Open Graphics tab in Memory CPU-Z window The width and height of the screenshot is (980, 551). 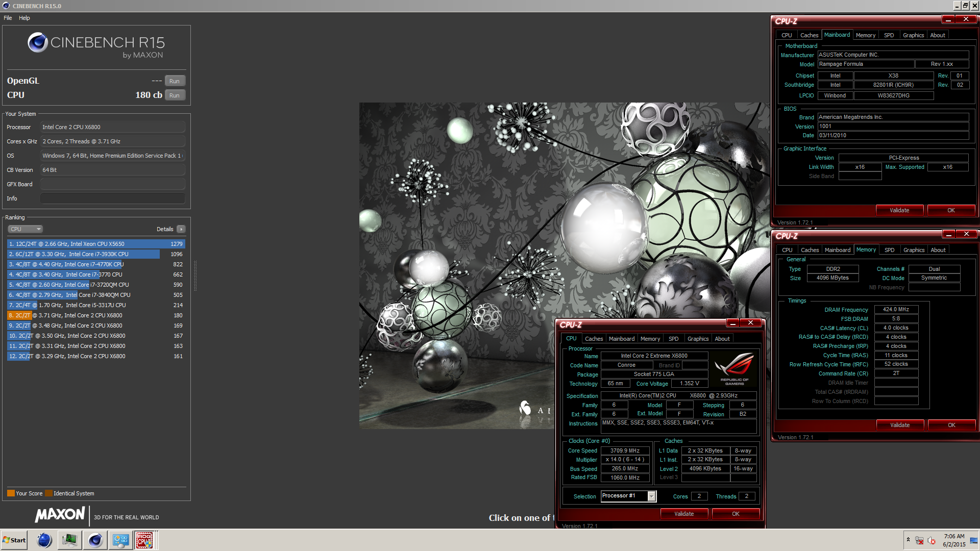point(914,250)
